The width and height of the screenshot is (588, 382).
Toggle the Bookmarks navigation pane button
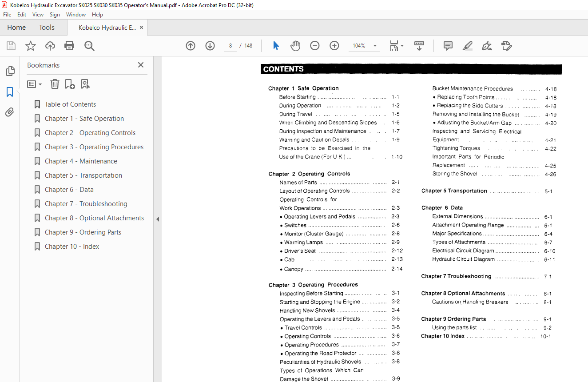pos(10,92)
